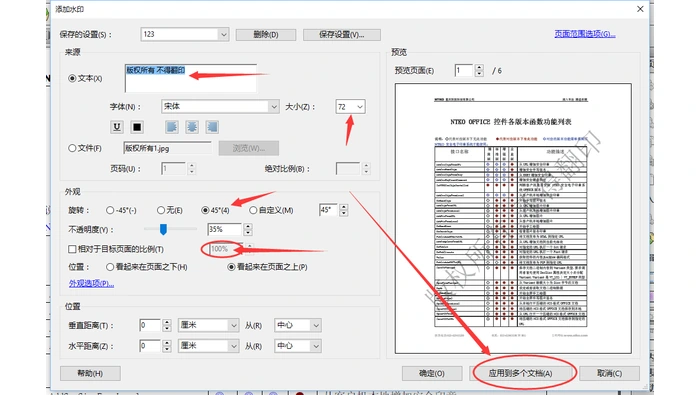Increase the preview page number stepper
The width and height of the screenshot is (700, 395).
pyautogui.click(x=479, y=67)
